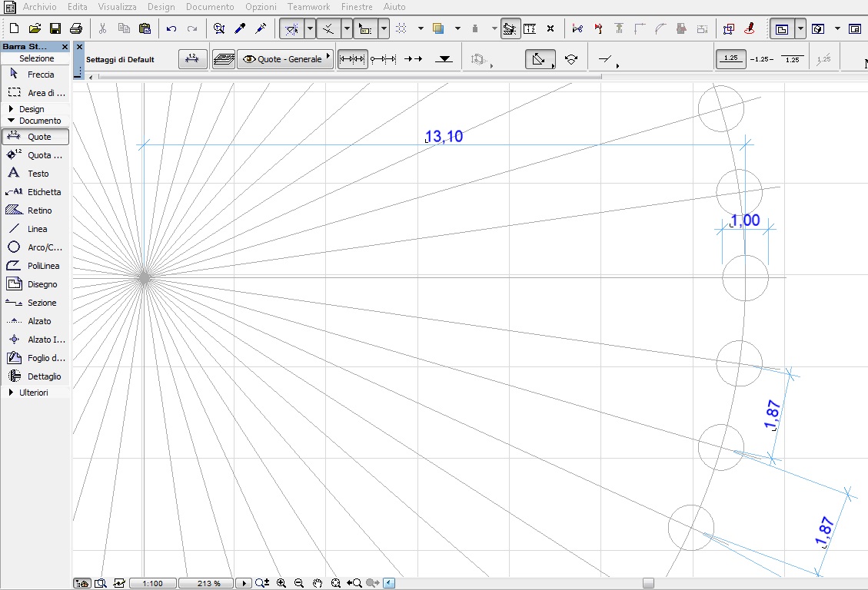Click the bottom horizontal scrollbar thumb

coord(648,583)
